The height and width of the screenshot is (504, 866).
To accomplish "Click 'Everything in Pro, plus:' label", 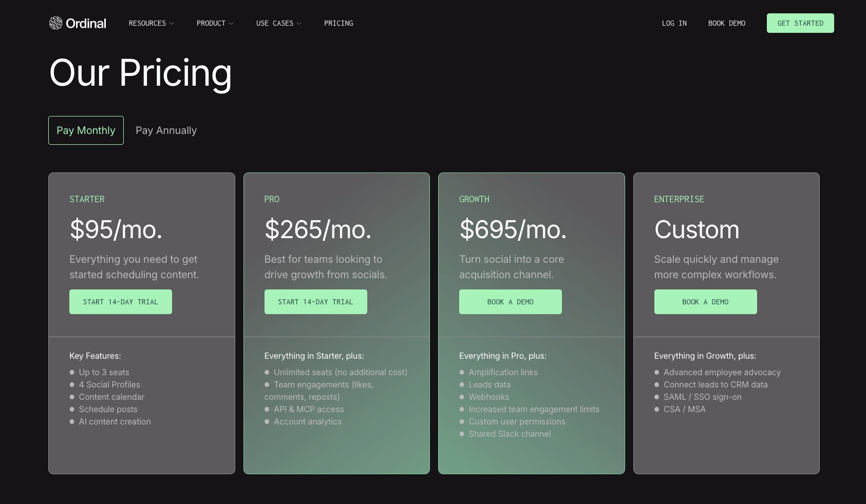I will pos(502,356).
